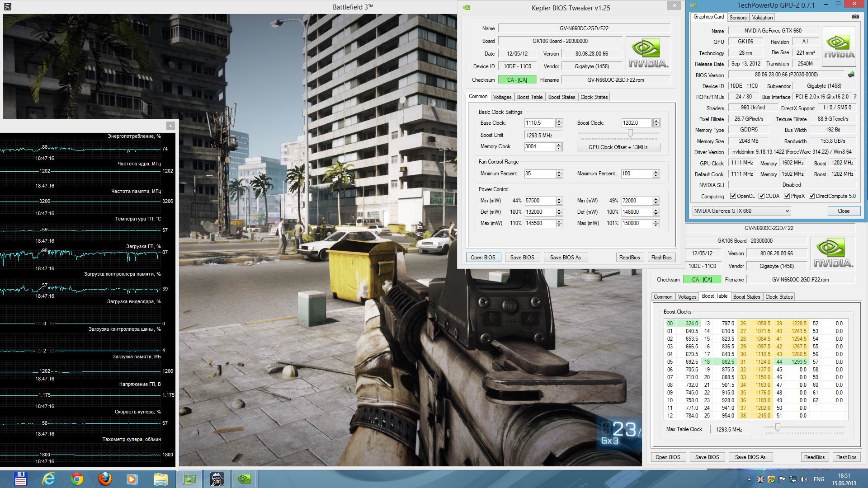This screenshot has height=488, width=868.
Task: Click the Bus Interface question mark icon
Action: coord(854,97)
